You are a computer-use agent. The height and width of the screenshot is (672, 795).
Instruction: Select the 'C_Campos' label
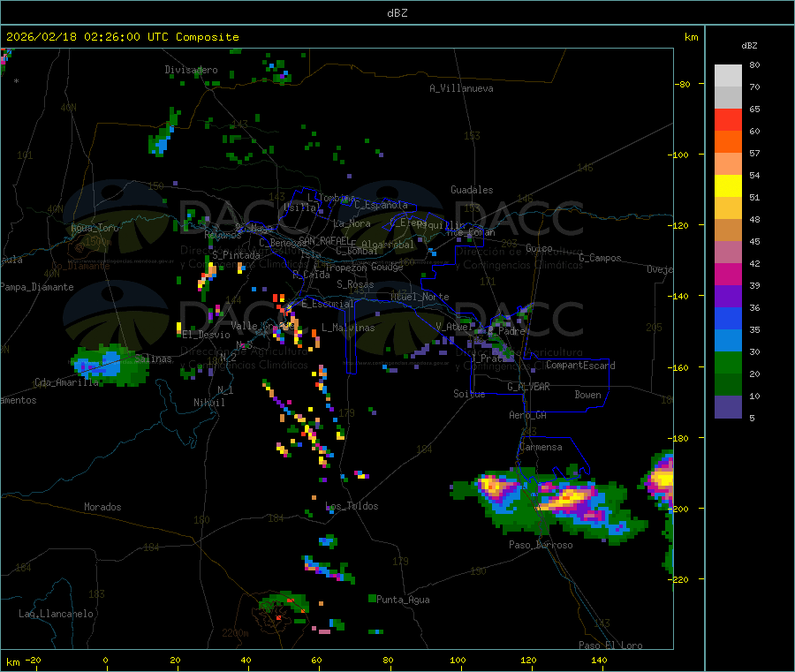(x=601, y=258)
